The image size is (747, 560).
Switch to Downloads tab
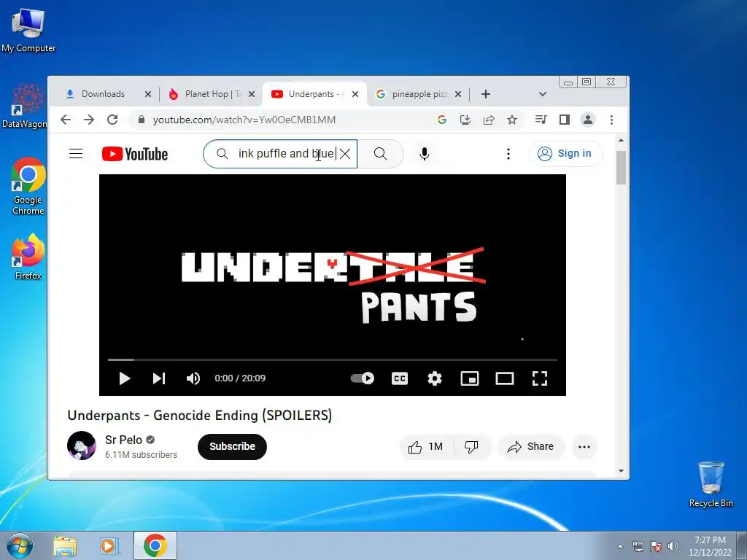[103, 94]
